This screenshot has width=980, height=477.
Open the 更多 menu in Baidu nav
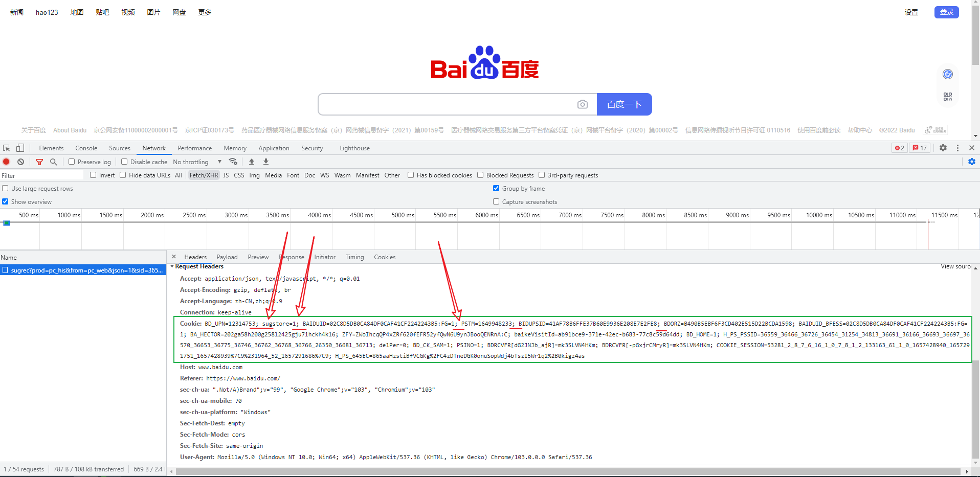pyautogui.click(x=205, y=12)
